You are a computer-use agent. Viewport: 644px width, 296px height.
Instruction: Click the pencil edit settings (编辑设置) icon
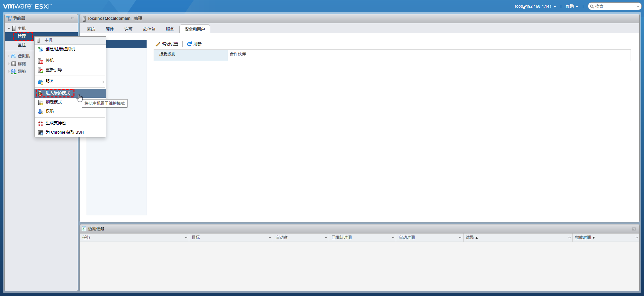[158, 44]
